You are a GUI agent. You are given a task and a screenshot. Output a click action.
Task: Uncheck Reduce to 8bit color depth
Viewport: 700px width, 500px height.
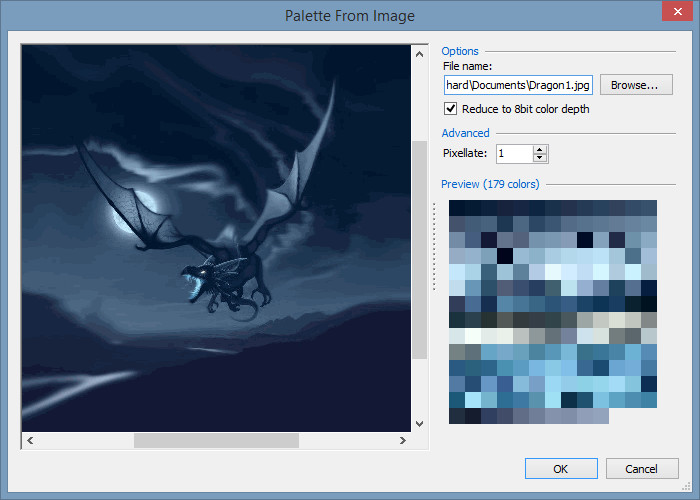click(x=450, y=109)
